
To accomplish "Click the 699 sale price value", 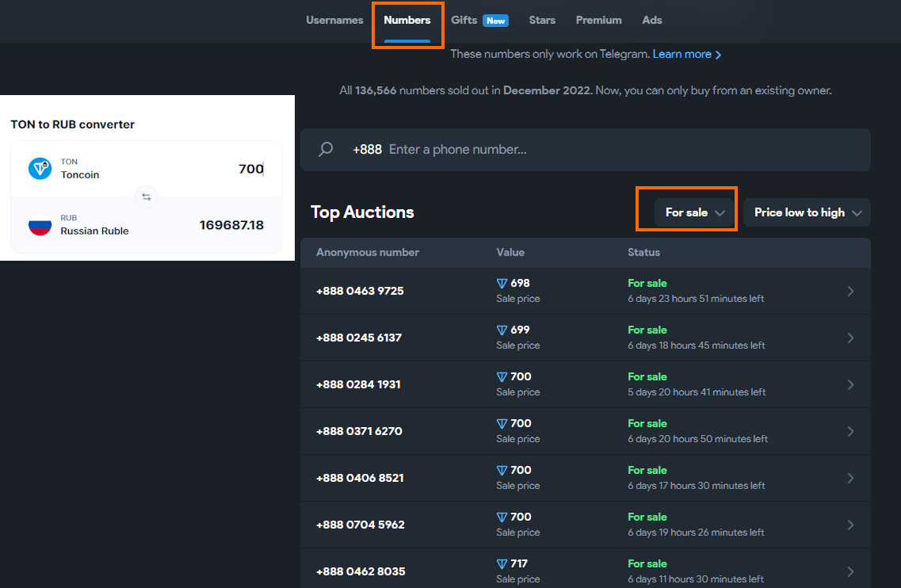I will 520,330.
